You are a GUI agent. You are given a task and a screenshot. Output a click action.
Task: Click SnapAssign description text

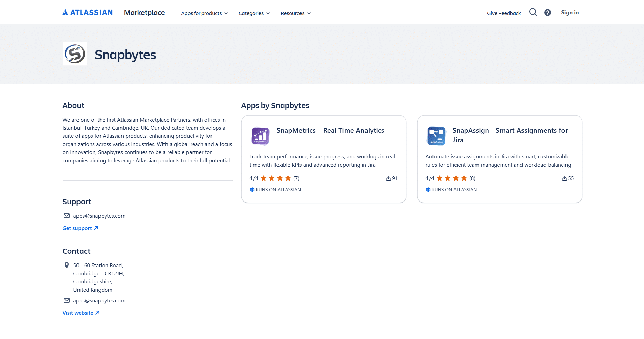[x=498, y=161]
